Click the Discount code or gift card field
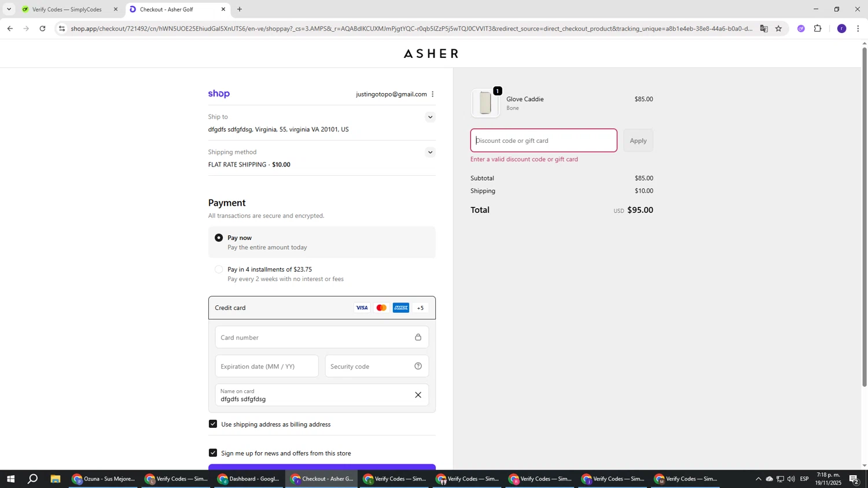 (x=543, y=141)
